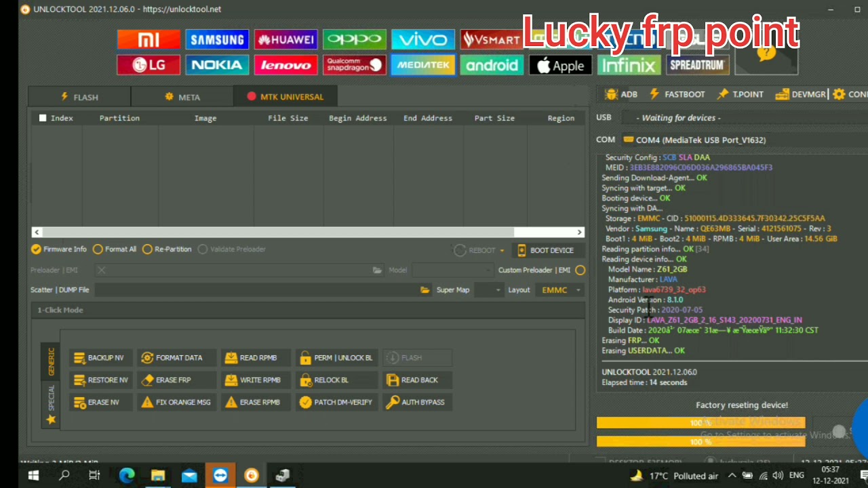
Task: Switch to the FLASH tab
Action: (x=79, y=97)
